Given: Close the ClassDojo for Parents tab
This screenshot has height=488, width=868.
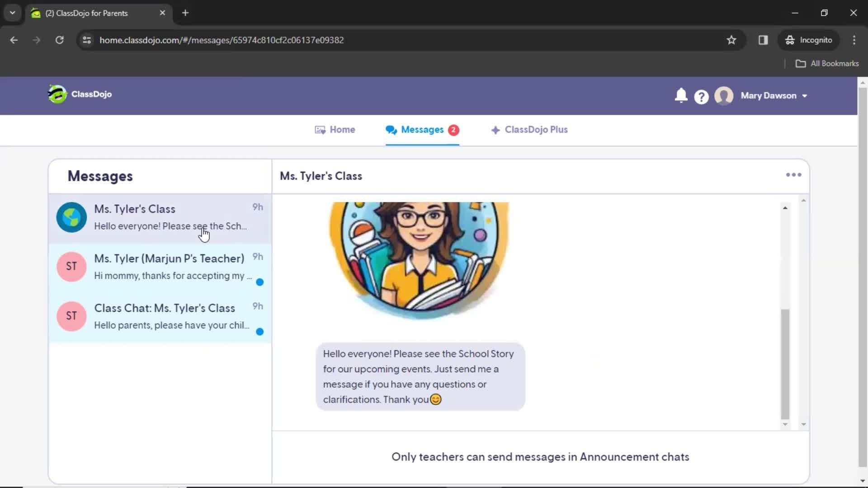Looking at the screenshot, I should [162, 13].
